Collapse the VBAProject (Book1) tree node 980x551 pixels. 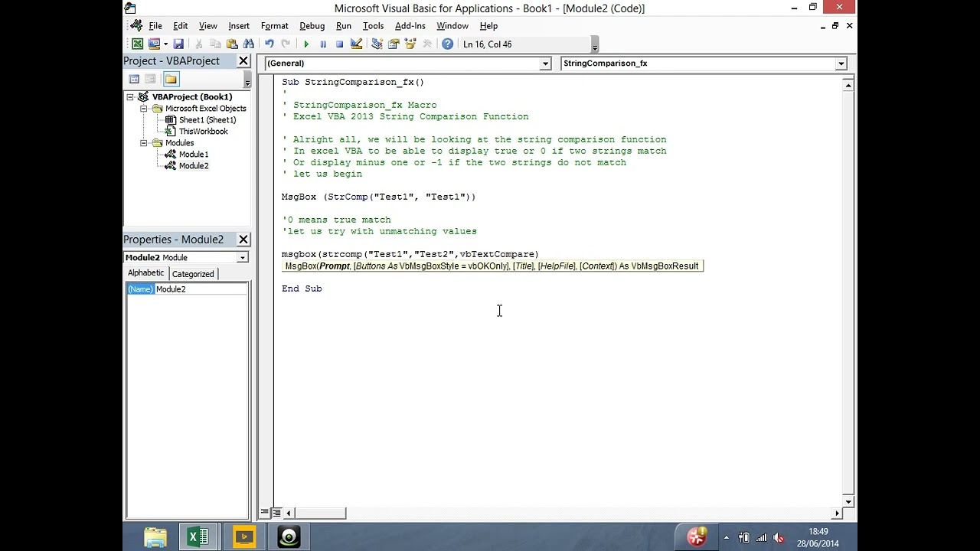[x=130, y=97]
